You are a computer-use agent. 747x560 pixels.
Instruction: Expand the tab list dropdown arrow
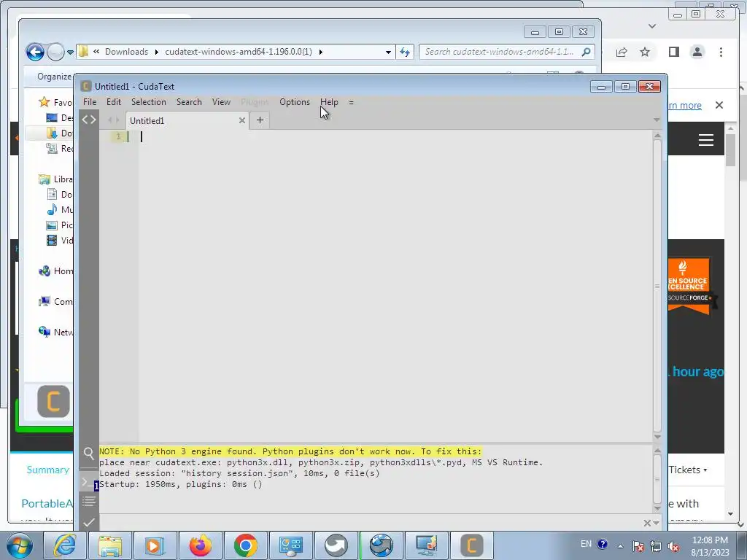[x=657, y=120]
